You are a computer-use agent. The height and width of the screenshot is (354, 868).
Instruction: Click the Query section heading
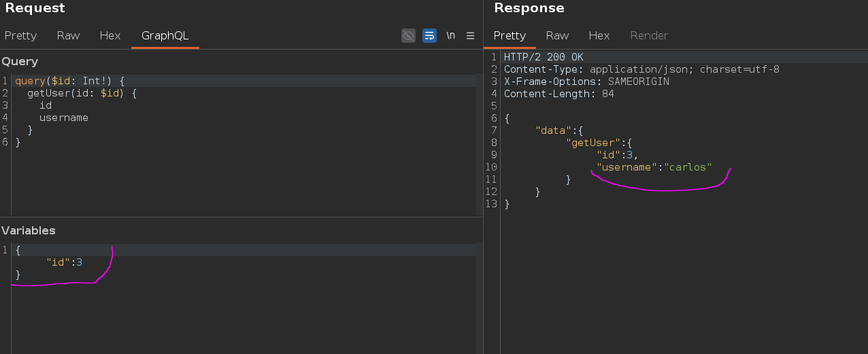[x=20, y=62]
